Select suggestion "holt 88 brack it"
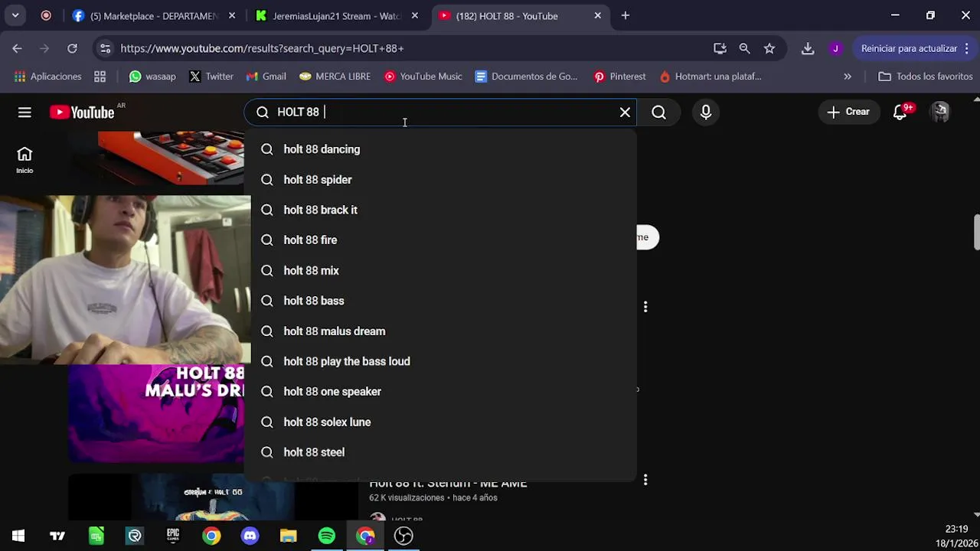 pos(440,210)
